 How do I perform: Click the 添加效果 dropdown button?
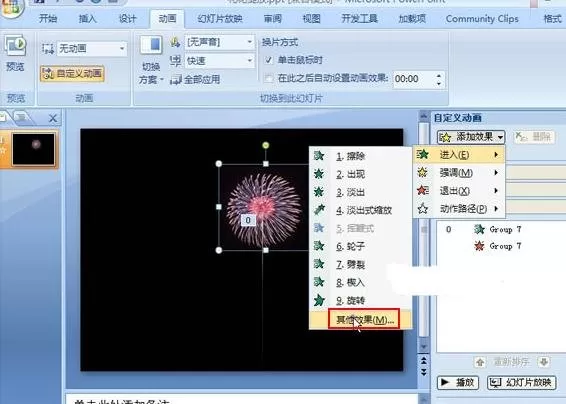pos(471,137)
